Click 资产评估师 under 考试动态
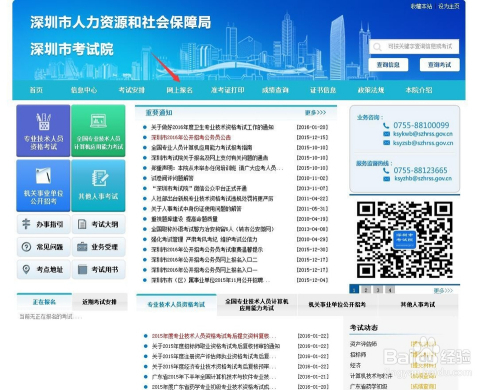This screenshot has width=500, height=390. tap(363, 344)
